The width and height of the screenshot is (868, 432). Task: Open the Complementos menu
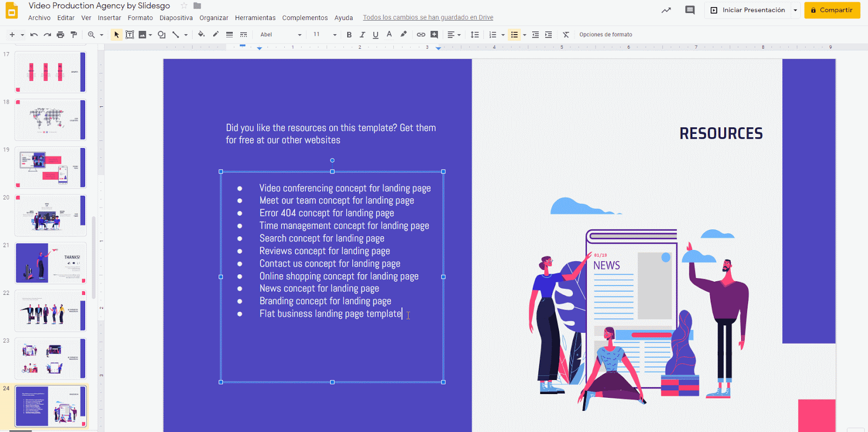click(x=305, y=18)
